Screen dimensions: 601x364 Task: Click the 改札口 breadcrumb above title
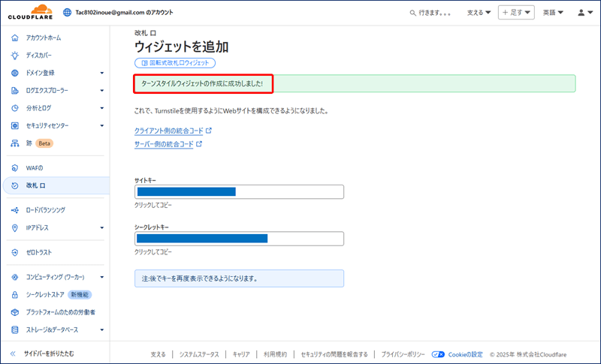click(145, 33)
